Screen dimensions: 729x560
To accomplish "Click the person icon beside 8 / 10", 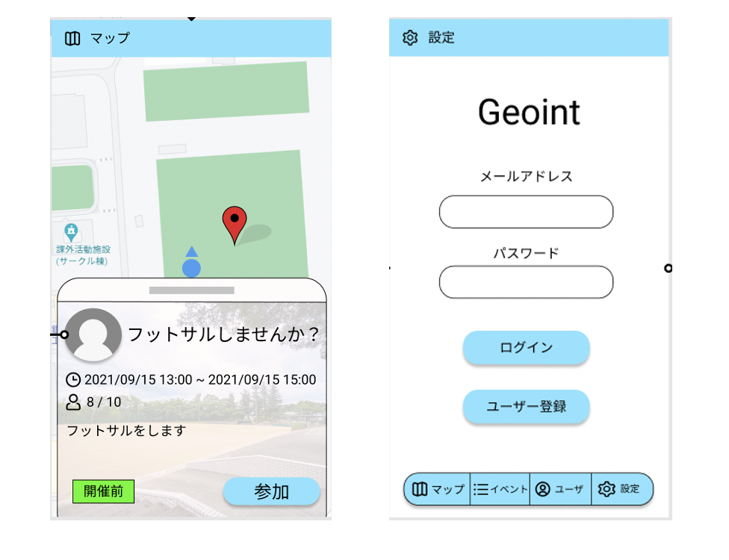I will coord(73,402).
